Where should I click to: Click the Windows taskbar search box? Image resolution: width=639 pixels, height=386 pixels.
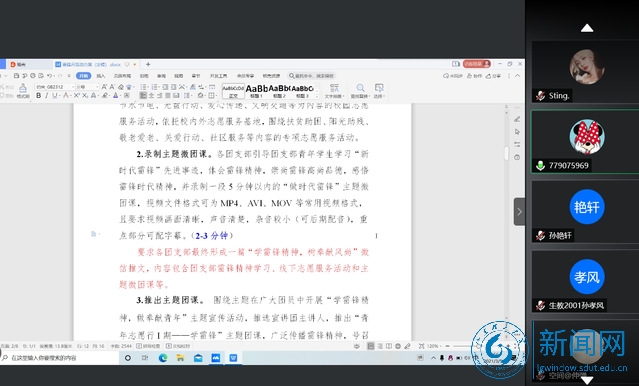[59, 357]
